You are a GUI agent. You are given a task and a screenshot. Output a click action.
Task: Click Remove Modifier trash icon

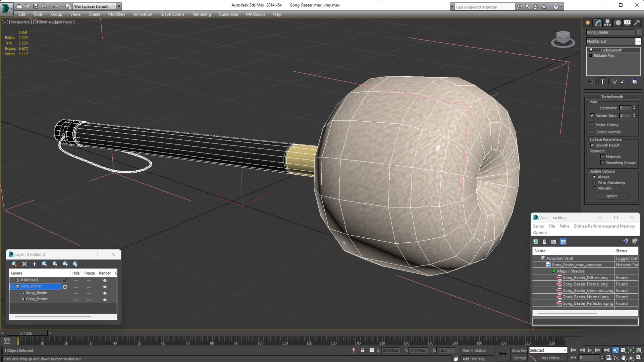(x=623, y=81)
